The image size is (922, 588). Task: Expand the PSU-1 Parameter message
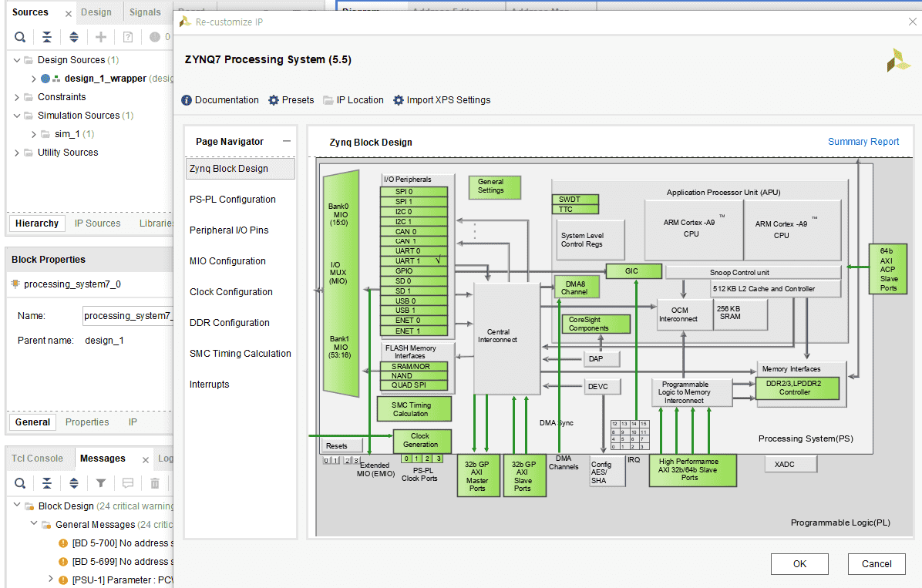50,580
